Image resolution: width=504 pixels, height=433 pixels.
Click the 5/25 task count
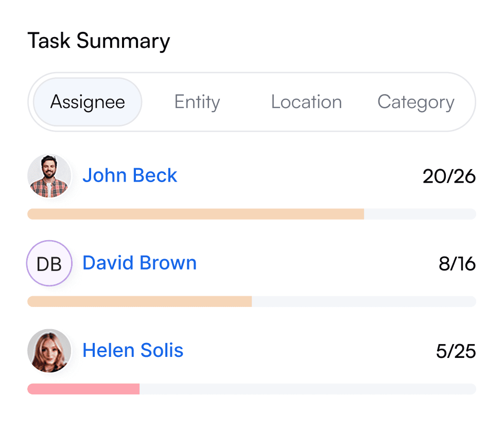pos(456,351)
